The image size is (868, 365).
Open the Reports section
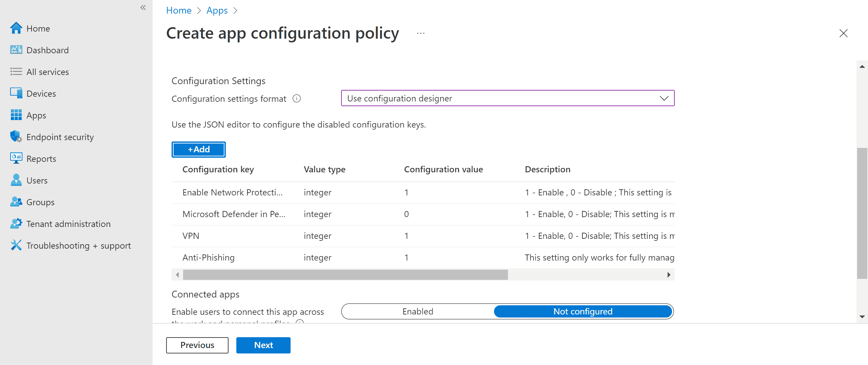[x=41, y=158]
